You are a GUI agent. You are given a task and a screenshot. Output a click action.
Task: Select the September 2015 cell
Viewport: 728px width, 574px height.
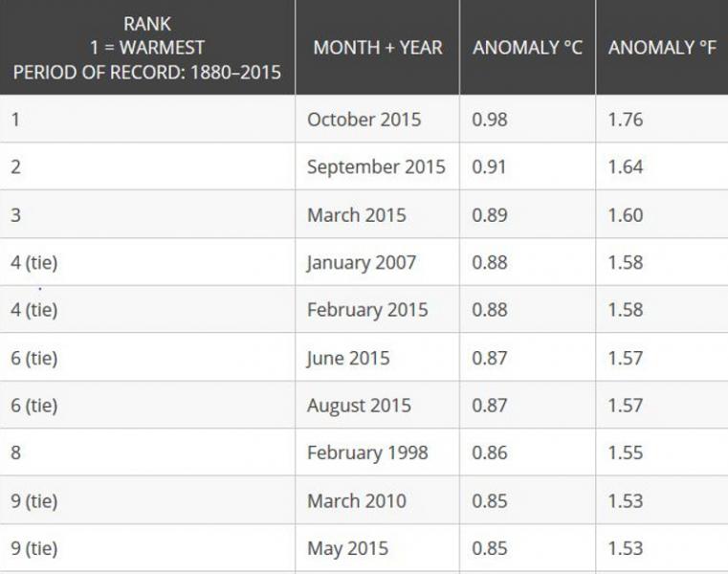[376, 166]
